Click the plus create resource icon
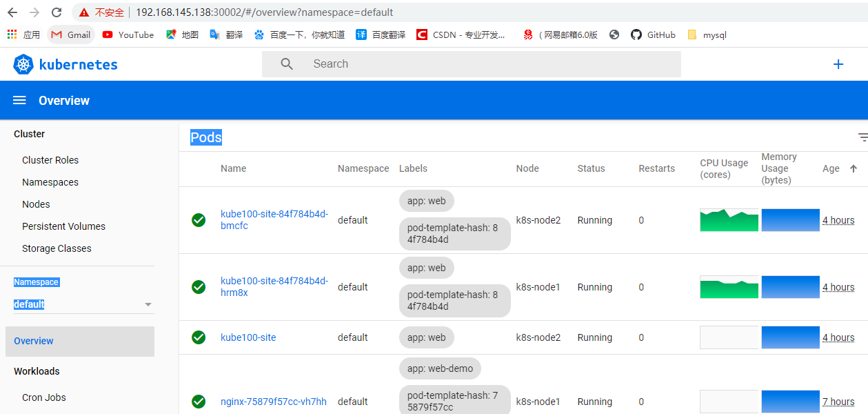Screen dimensions: 868x414 click(838, 64)
